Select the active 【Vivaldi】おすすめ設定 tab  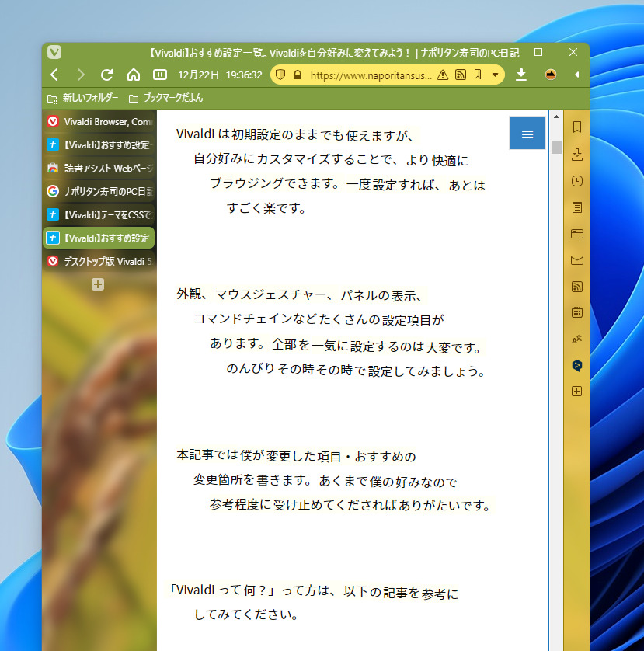coord(99,238)
